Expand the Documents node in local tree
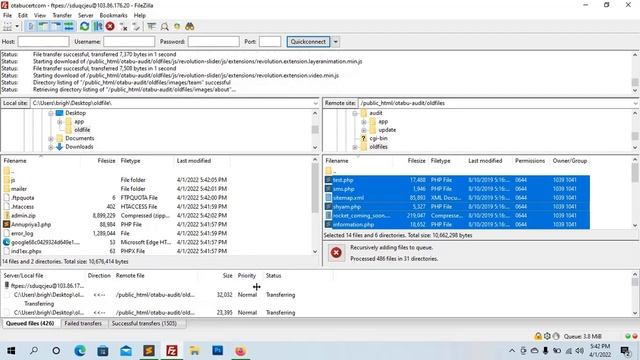This screenshot has height=360, width=640. pyautogui.click(x=51, y=138)
